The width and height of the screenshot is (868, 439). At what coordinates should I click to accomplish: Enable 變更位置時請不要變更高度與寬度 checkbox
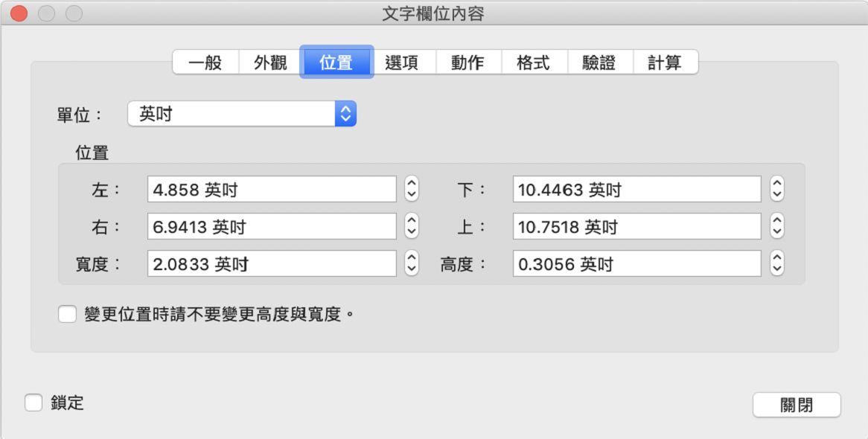coord(66,315)
